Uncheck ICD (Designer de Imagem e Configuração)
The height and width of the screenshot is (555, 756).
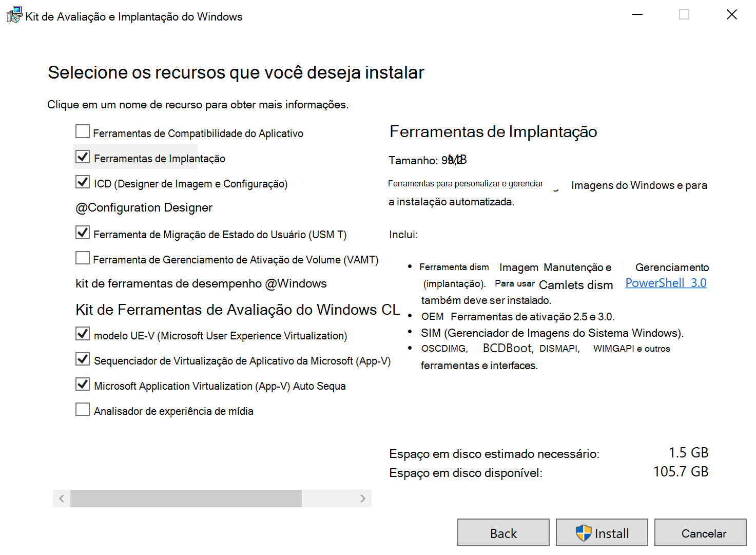click(x=82, y=181)
